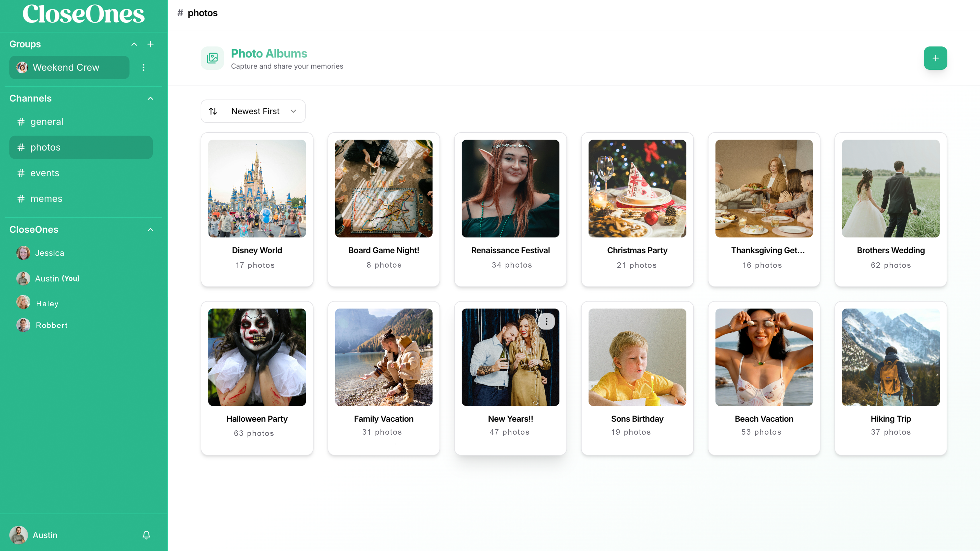This screenshot has width=980, height=551.
Task: Switch to the events channel
Action: click(44, 173)
